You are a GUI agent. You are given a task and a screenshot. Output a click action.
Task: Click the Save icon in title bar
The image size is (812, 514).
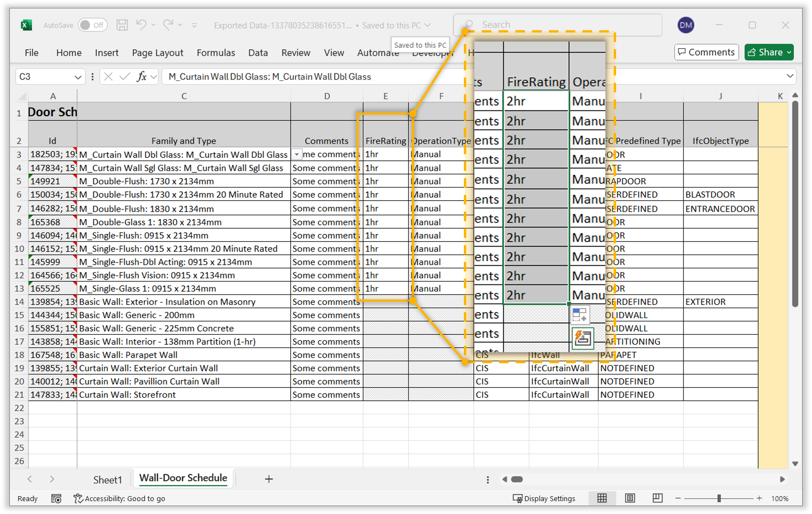(122, 25)
